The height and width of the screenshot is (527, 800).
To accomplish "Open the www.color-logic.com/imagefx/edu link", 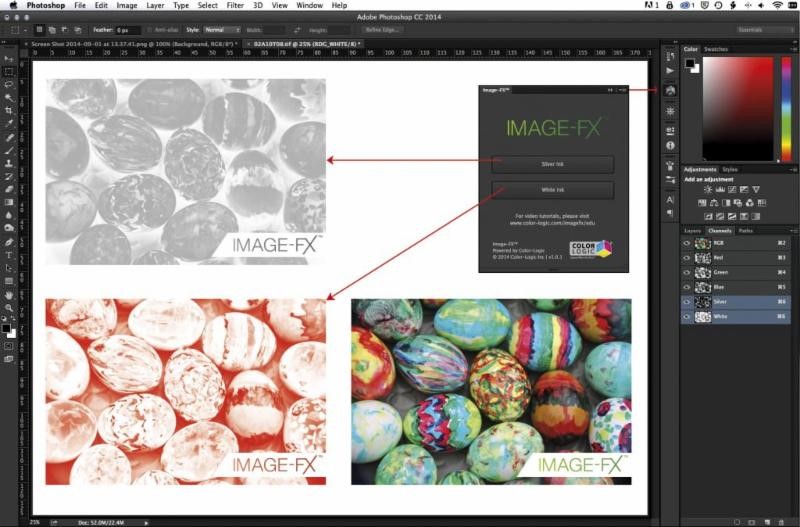I will [x=552, y=223].
